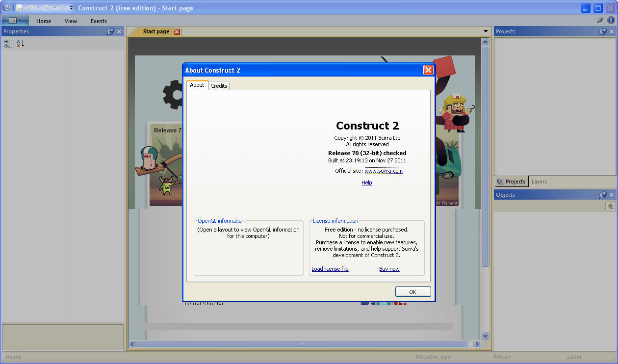Select the About tab in dialog
Screen dimensions: 618x364
[197, 85]
